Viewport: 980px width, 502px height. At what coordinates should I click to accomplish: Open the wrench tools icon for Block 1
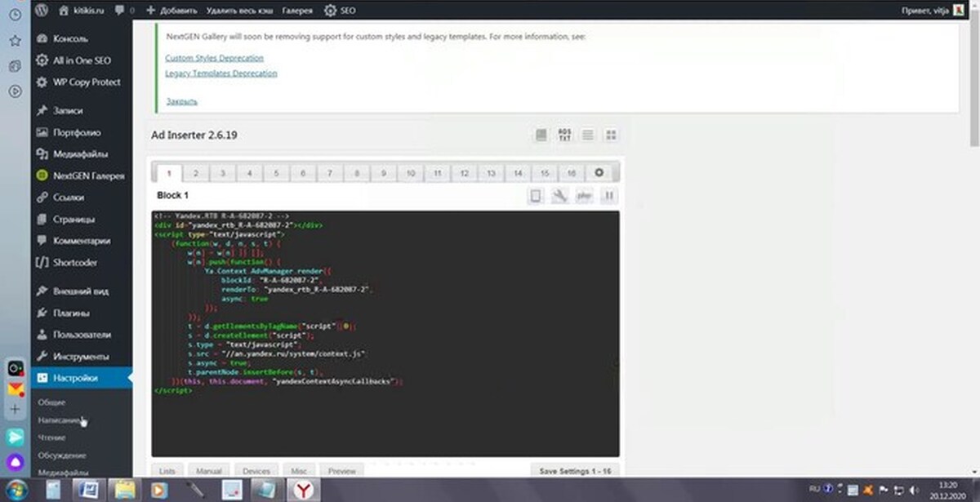point(560,196)
